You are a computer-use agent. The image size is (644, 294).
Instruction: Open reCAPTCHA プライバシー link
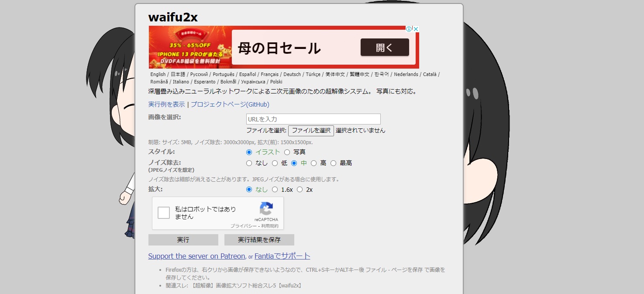(244, 226)
